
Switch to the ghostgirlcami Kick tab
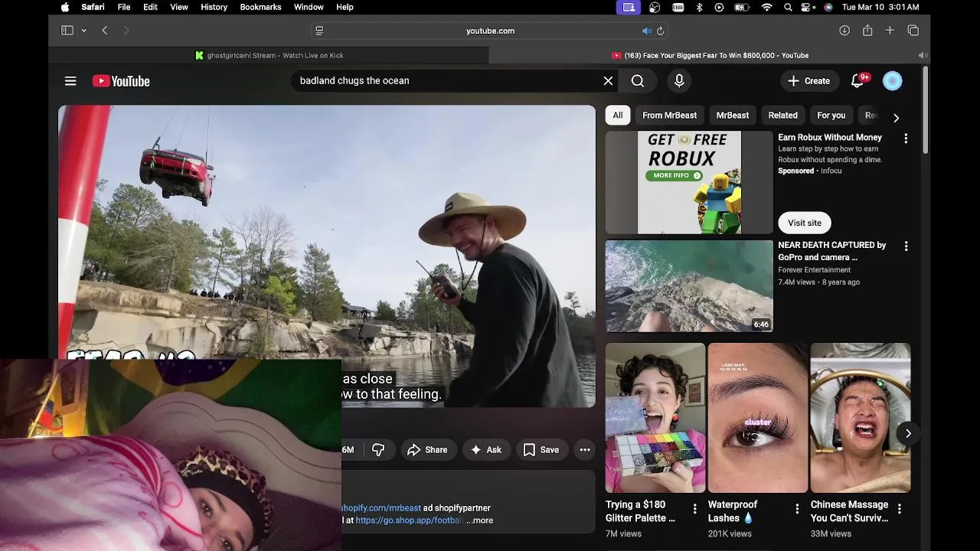(269, 55)
